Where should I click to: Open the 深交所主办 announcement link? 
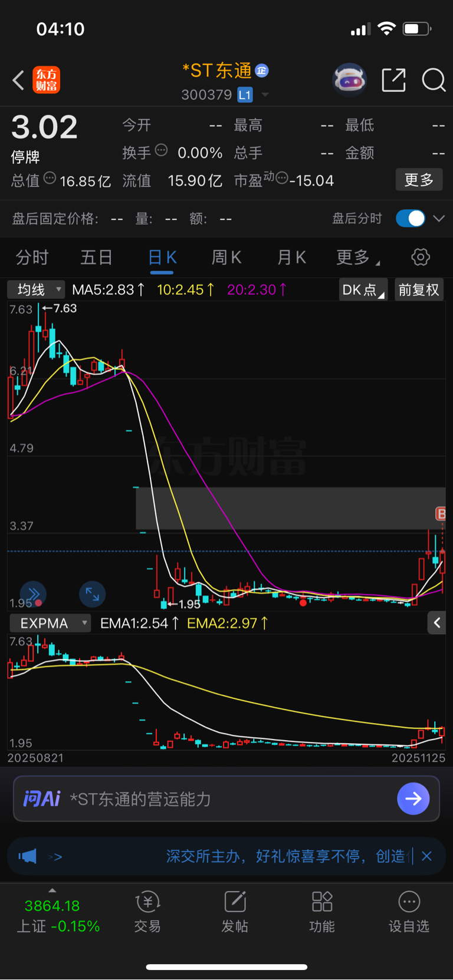(x=285, y=856)
